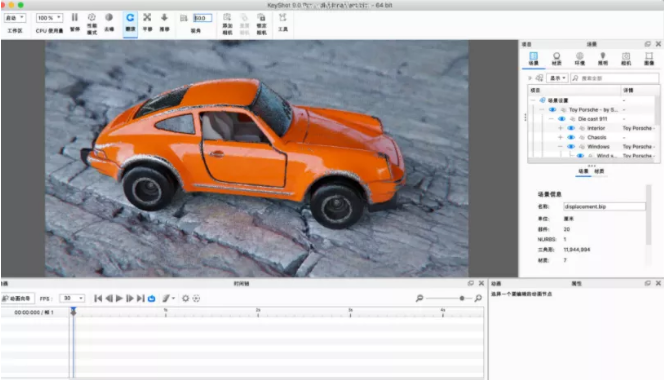Switch to the Material tab in project panel
Image resolution: width=664 pixels, height=380 pixels.
(556, 58)
